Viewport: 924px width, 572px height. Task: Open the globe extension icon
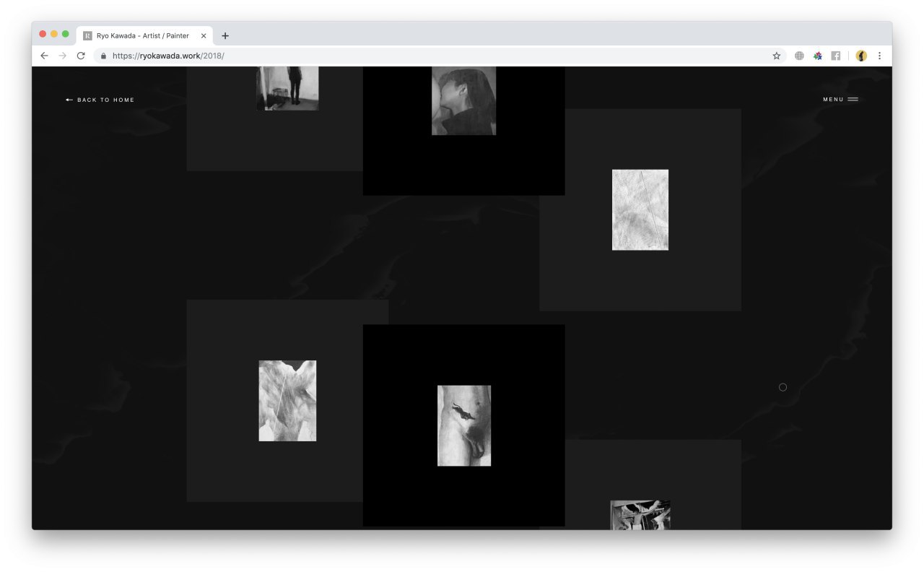tap(799, 56)
